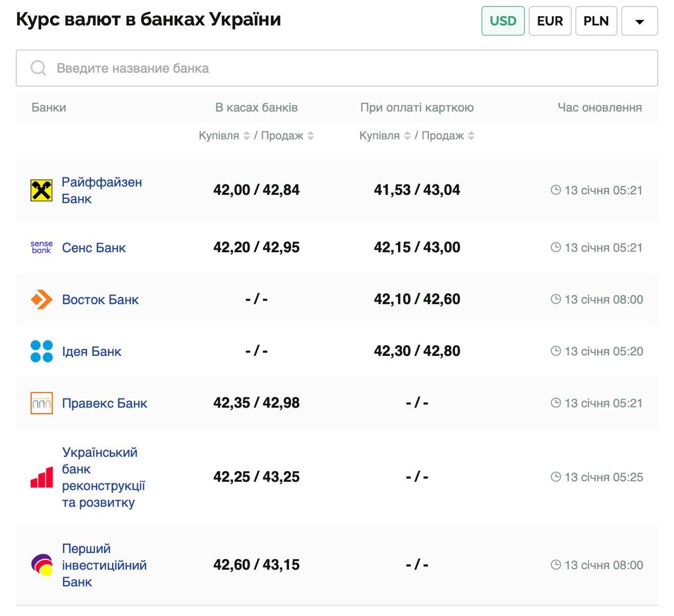Viewport: 674px width, 616px height.
Task: Click the search magnifier icon
Action: (x=38, y=68)
